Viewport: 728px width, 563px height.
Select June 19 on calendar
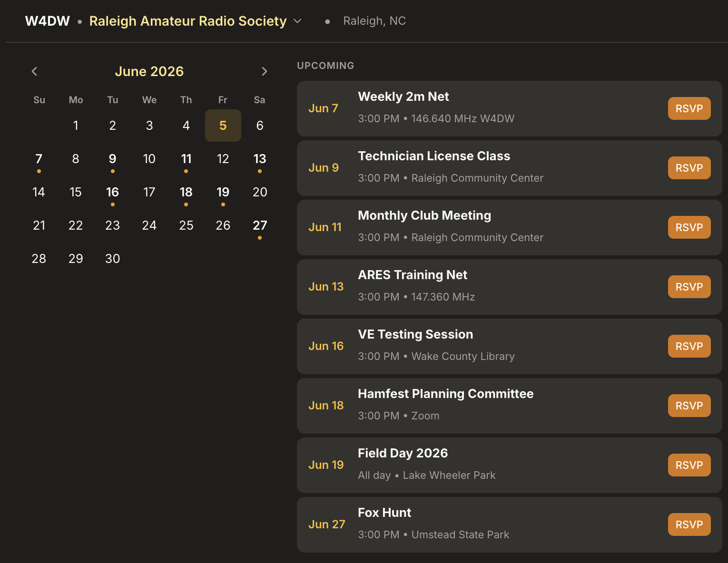coord(223,192)
